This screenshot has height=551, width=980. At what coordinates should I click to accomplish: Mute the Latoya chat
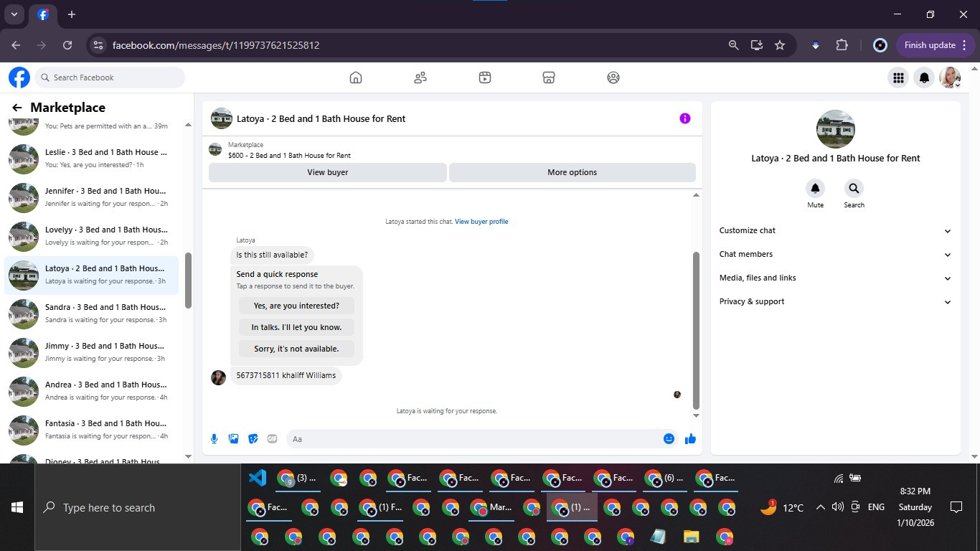[815, 189]
